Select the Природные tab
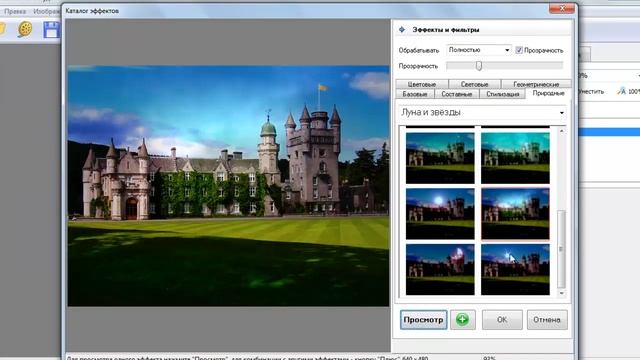The height and width of the screenshot is (360, 640). pos(548,93)
